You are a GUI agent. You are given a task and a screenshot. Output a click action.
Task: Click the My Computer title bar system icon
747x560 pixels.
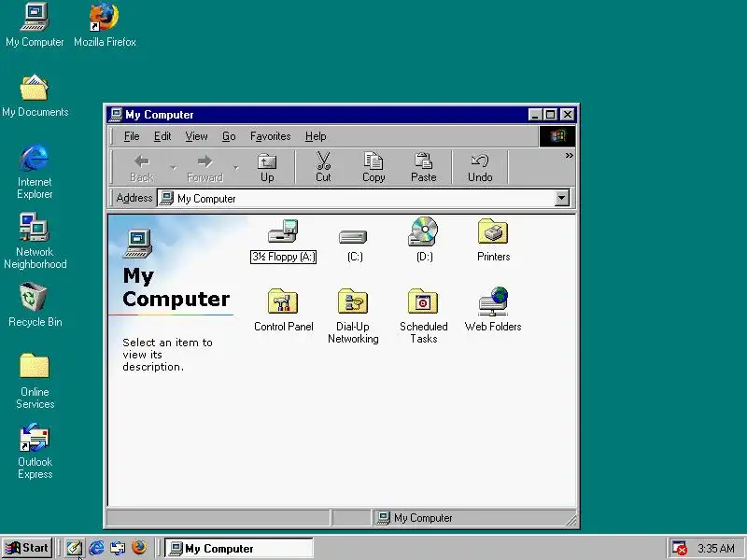tap(116, 114)
